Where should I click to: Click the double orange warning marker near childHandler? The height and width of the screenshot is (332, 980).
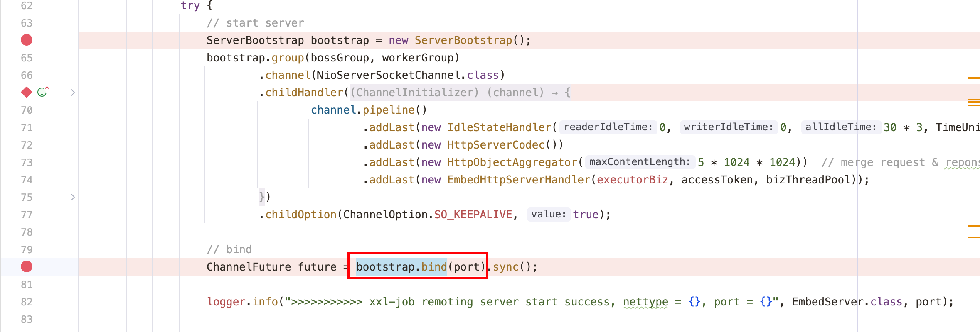click(x=974, y=103)
